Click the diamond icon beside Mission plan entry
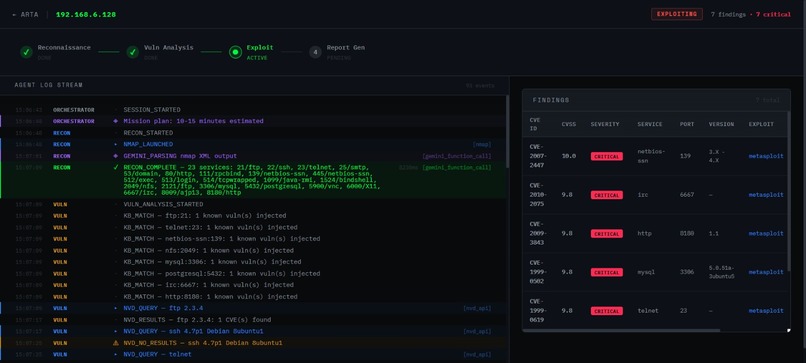The height and width of the screenshot is (363, 806). [115, 121]
